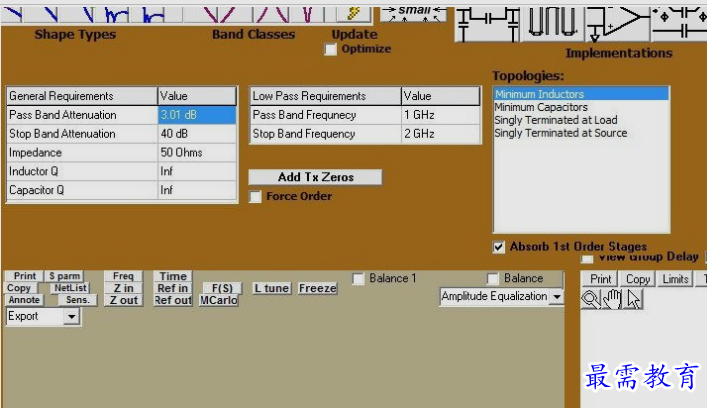
Task: Select Singly Terminated at Source topology
Action: (560, 133)
